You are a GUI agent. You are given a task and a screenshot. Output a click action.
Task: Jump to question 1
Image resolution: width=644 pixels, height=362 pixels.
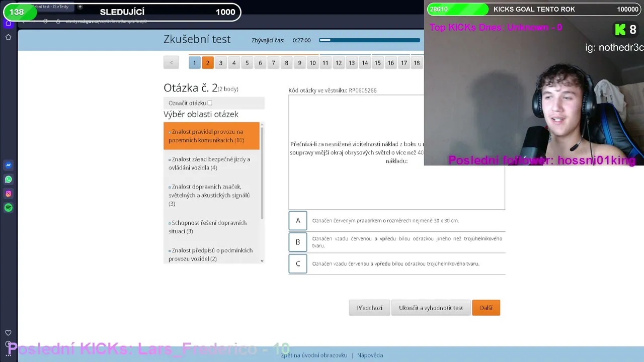(x=194, y=63)
